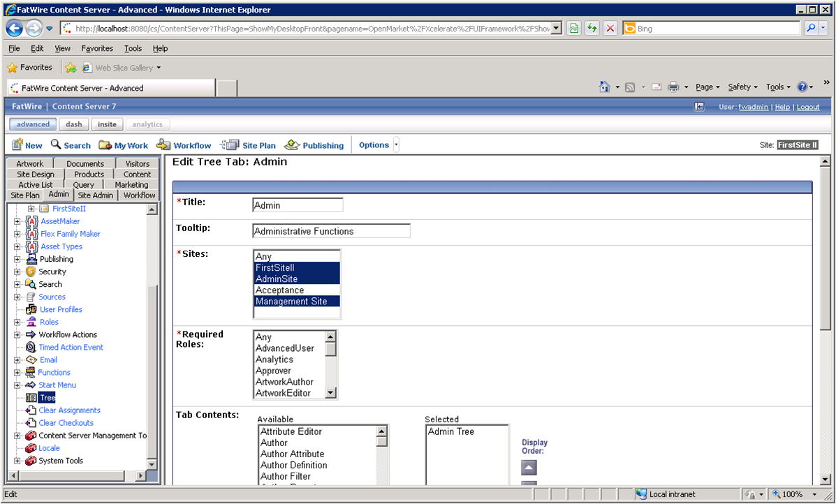Click the Asset Types tree icon
Screen dimensions: 836x504
click(x=32, y=246)
